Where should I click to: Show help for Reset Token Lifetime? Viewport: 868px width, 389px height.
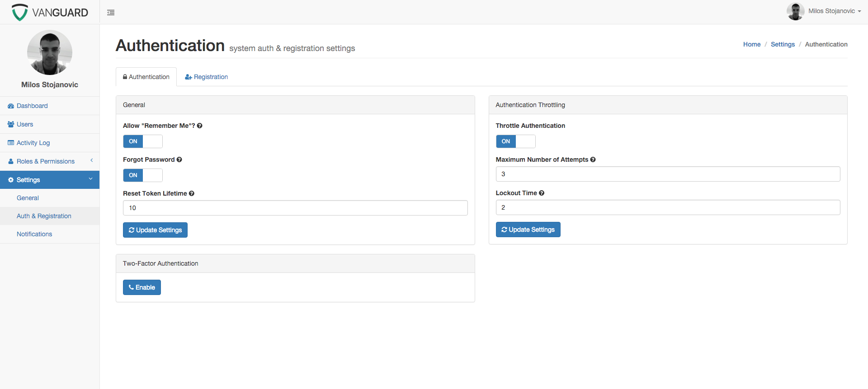pos(192,193)
